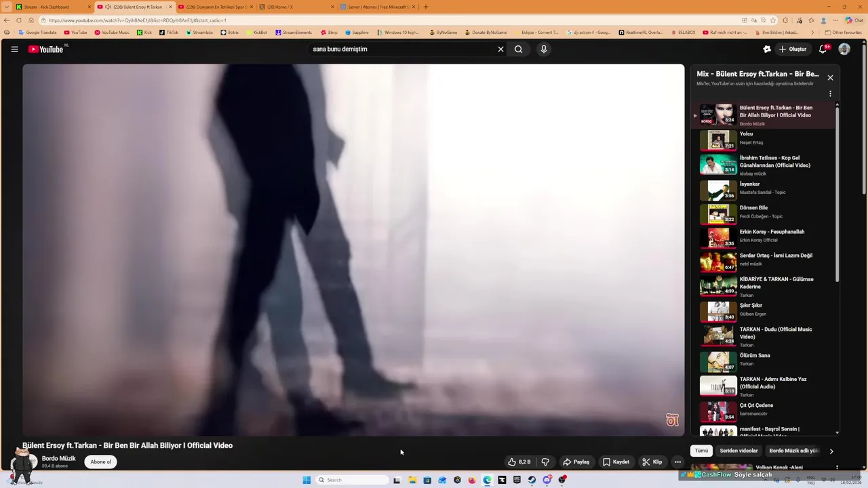Play Yolcu by Neşet Ertaş
868x488 pixels.
tap(764, 140)
